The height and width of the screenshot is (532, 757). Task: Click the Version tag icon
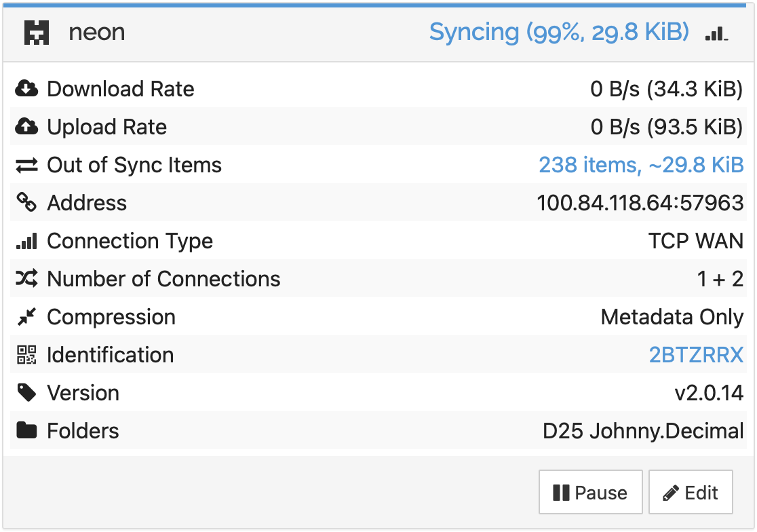(26, 393)
